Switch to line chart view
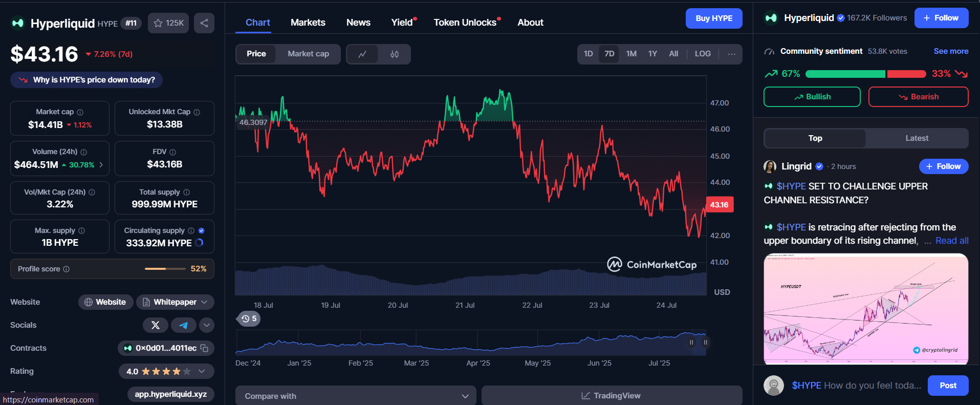 (x=362, y=54)
